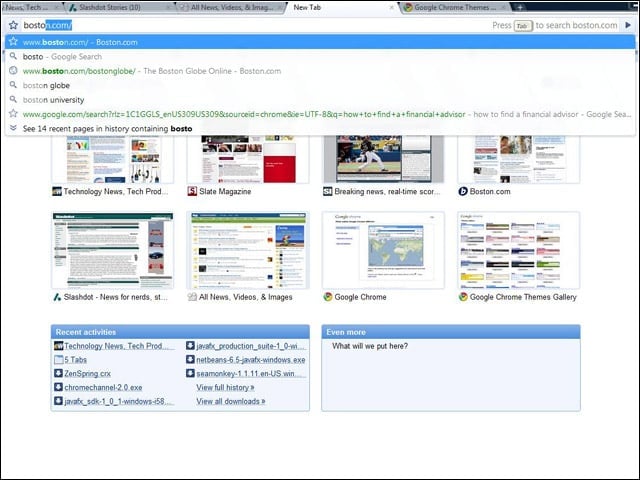This screenshot has width=640, height=480.
Task: Click download icon beside ZenSpring.crx
Action: [58, 373]
